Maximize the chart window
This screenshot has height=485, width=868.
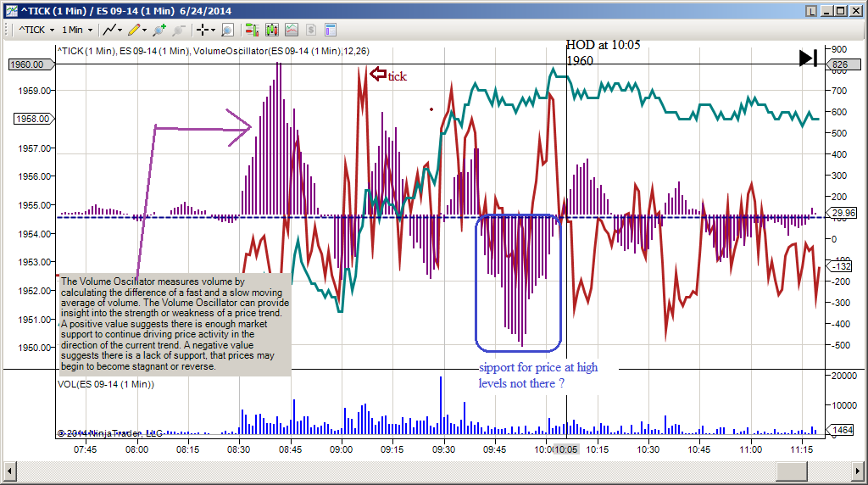coord(840,10)
